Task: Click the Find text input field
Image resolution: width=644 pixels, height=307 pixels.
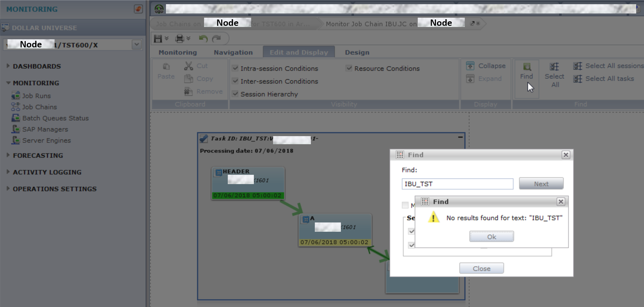Action: [x=457, y=184]
